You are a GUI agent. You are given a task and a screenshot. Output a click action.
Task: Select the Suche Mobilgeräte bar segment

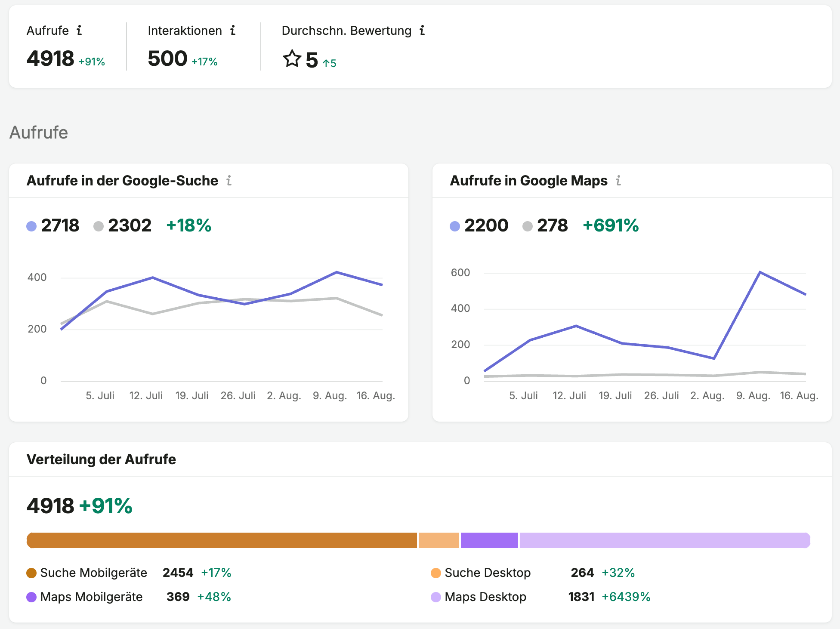click(222, 540)
